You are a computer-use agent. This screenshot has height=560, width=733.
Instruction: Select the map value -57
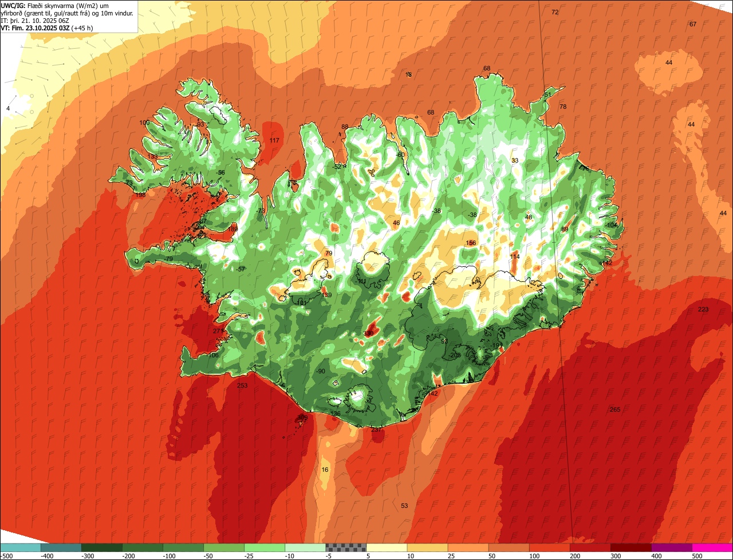(241, 269)
